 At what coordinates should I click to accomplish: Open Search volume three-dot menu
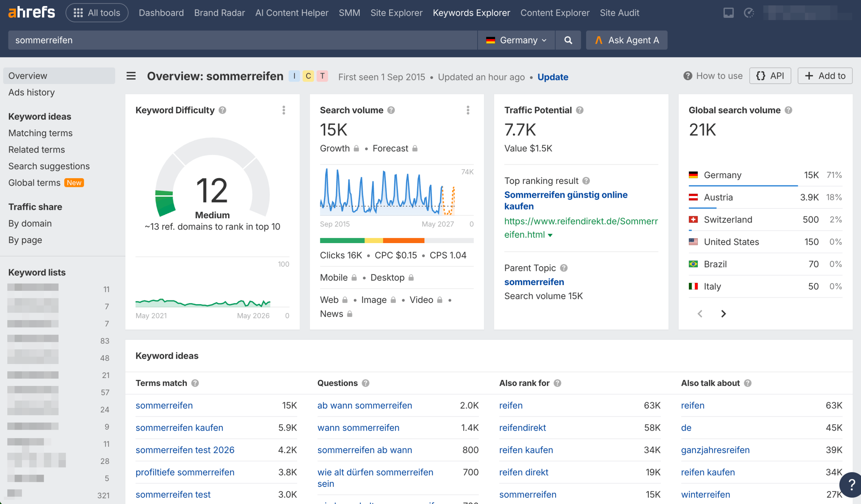[x=468, y=110]
